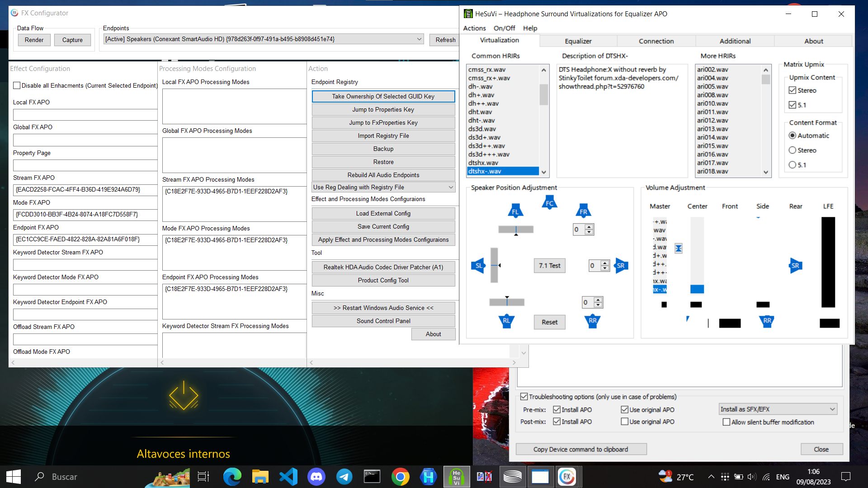Click Take Ownership Of Selected GUID Key

point(383,96)
